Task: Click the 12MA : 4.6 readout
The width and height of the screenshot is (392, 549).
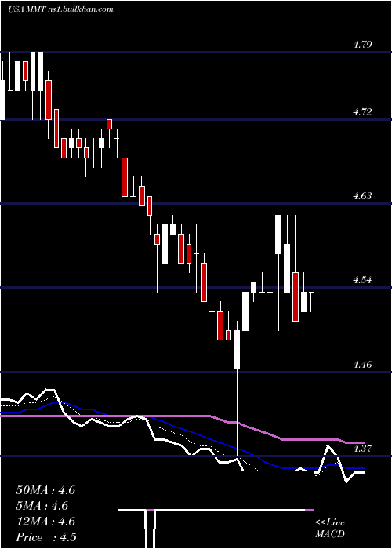Action: 45,522
